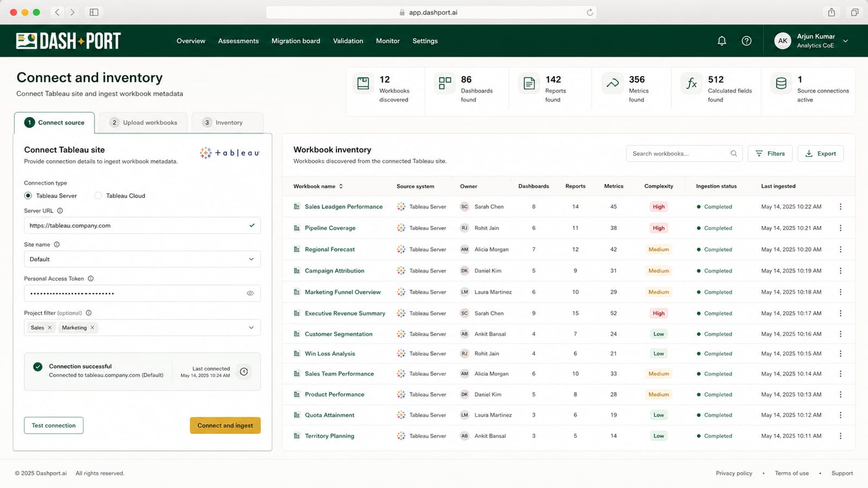Click the browser share icon
This screenshot has width=868, height=488.
pos(831,12)
